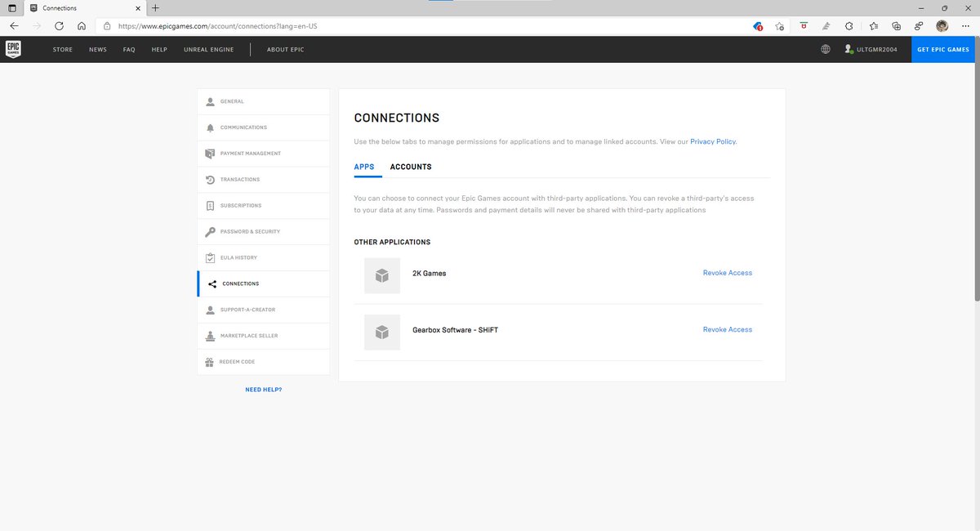
Task: Open browser Settings and more menu
Action: coord(965,26)
